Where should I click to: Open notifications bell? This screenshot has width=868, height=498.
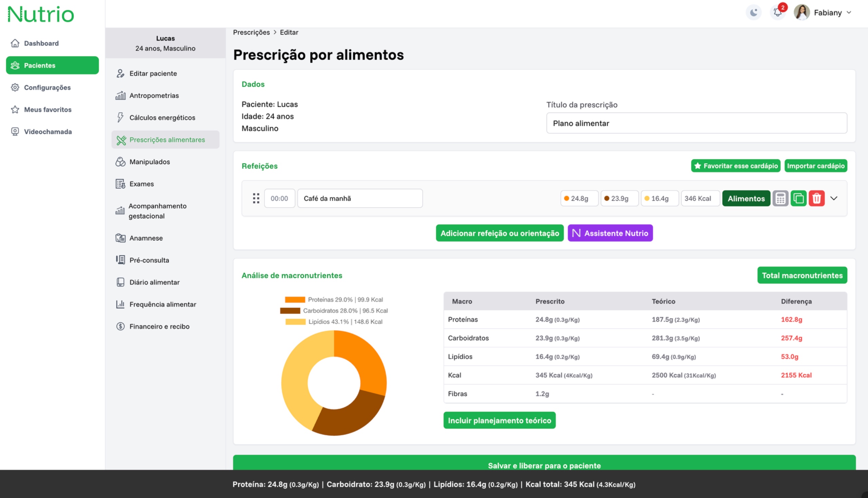tap(778, 12)
